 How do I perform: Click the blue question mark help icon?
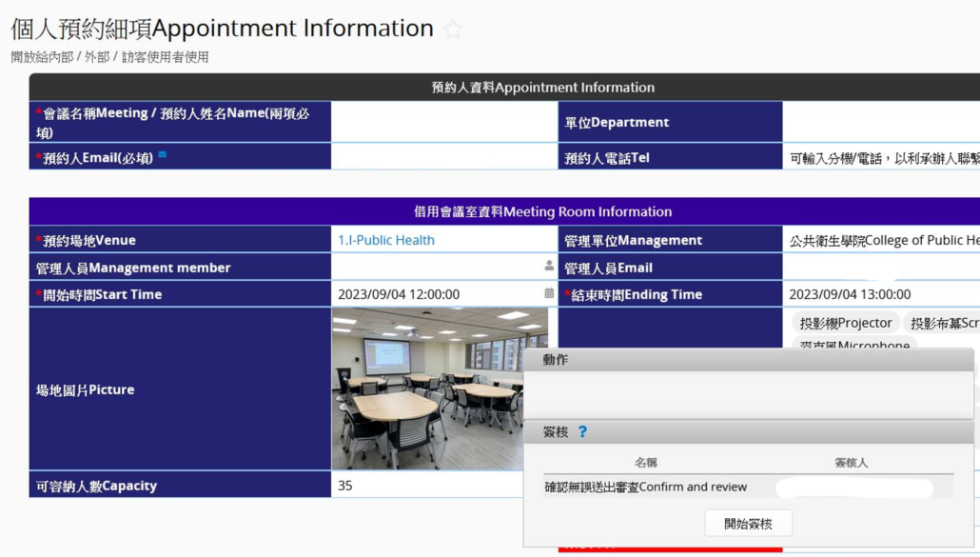coord(582,431)
